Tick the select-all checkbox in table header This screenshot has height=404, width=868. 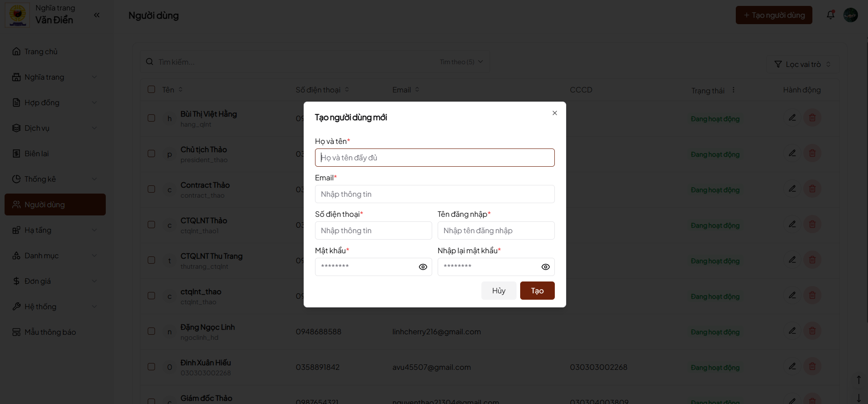tap(151, 89)
